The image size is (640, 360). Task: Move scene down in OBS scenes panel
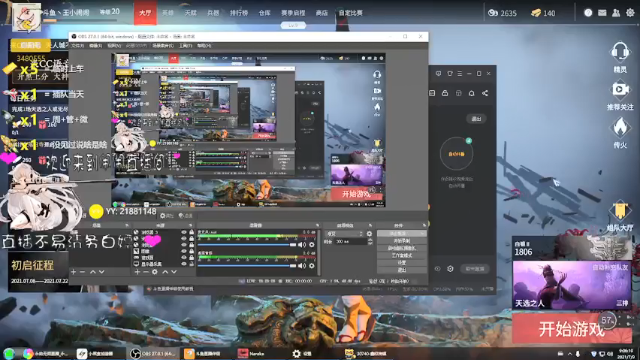(101, 271)
